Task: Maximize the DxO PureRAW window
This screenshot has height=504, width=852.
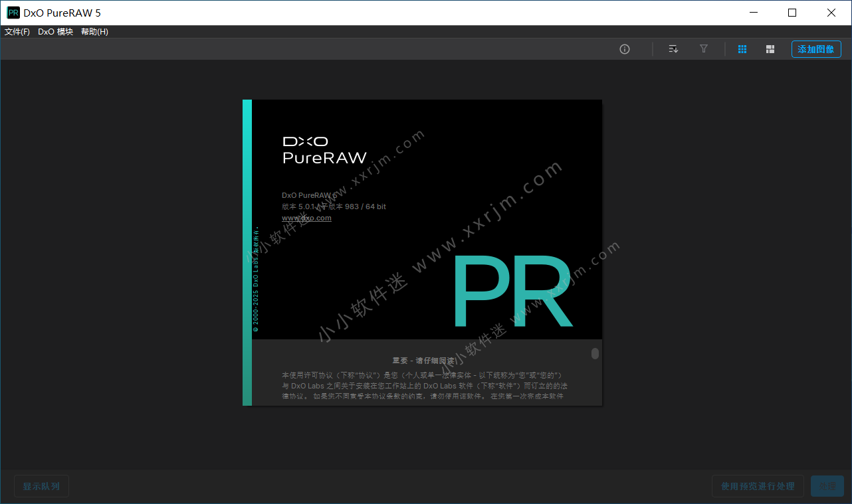Action: (x=792, y=13)
